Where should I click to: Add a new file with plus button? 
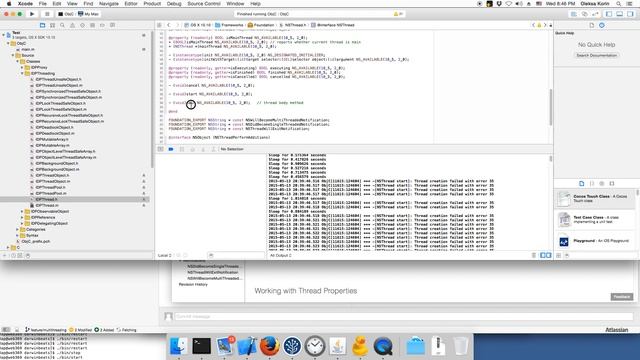[x=5, y=256]
